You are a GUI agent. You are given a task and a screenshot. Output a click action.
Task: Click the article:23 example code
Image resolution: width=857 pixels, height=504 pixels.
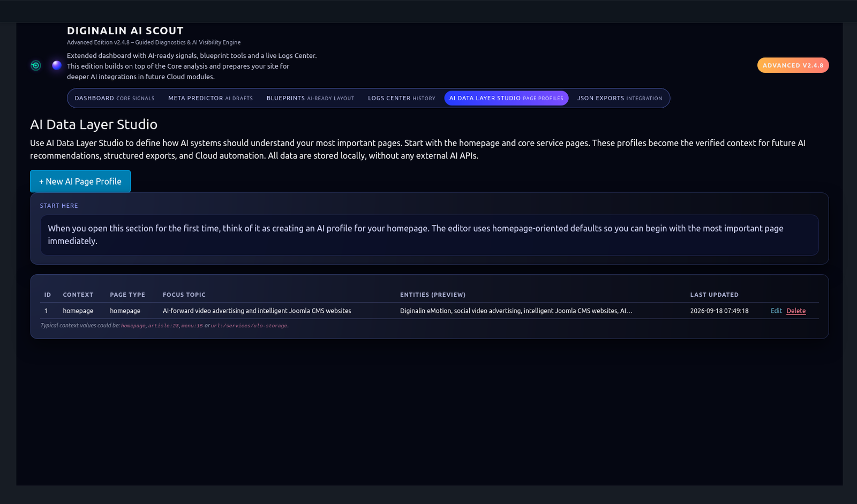163,326
